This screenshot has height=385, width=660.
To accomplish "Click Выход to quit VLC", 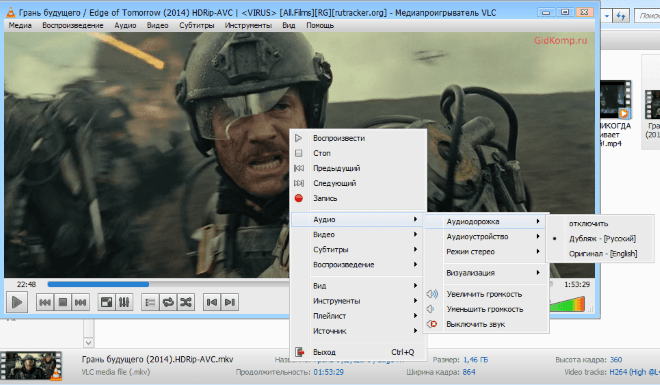I will click(359, 352).
